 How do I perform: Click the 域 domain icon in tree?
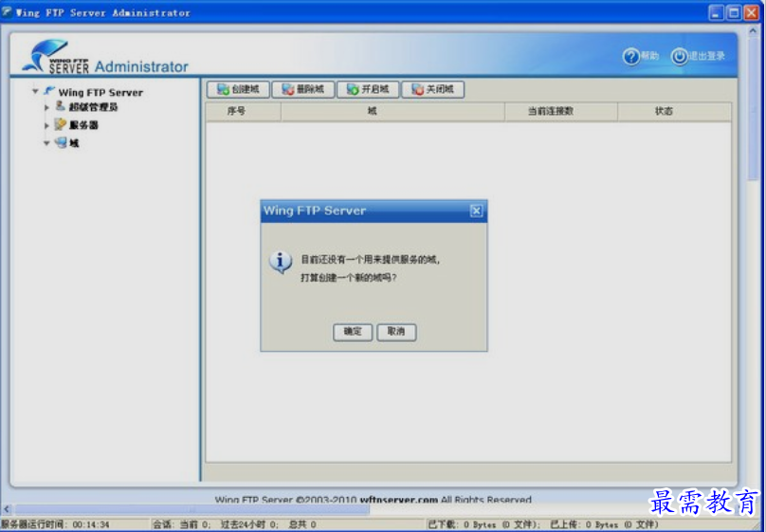61,142
